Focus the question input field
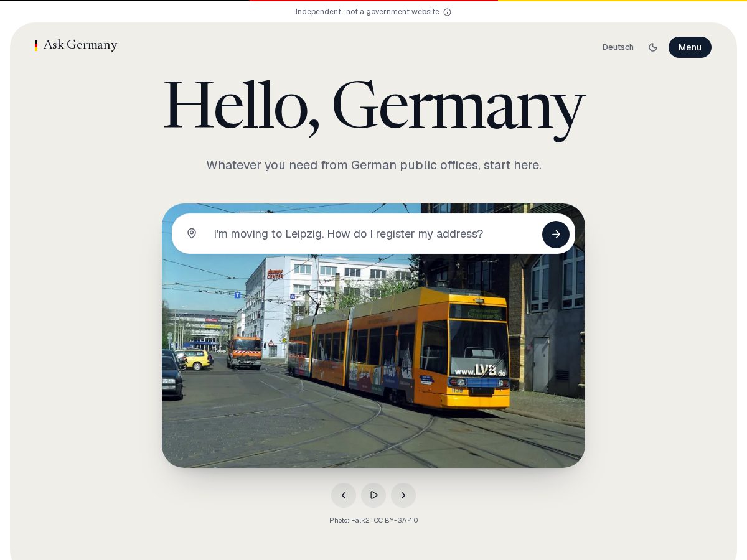 pos(374,234)
